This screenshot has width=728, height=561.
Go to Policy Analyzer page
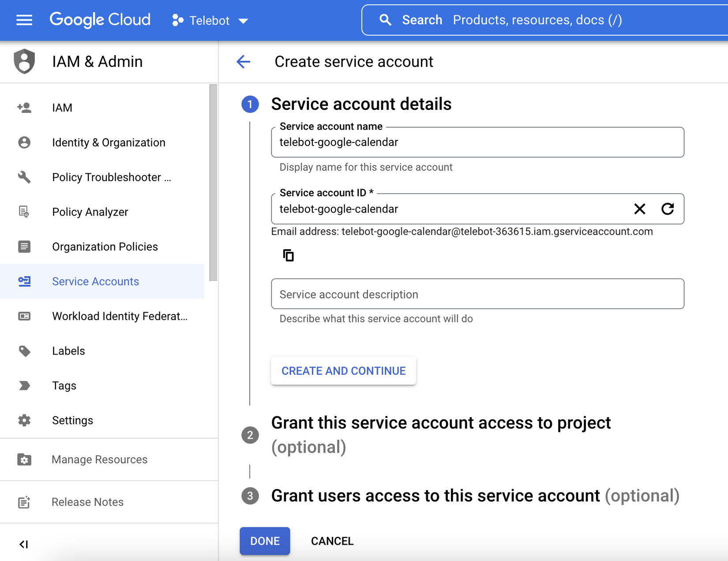point(90,212)
